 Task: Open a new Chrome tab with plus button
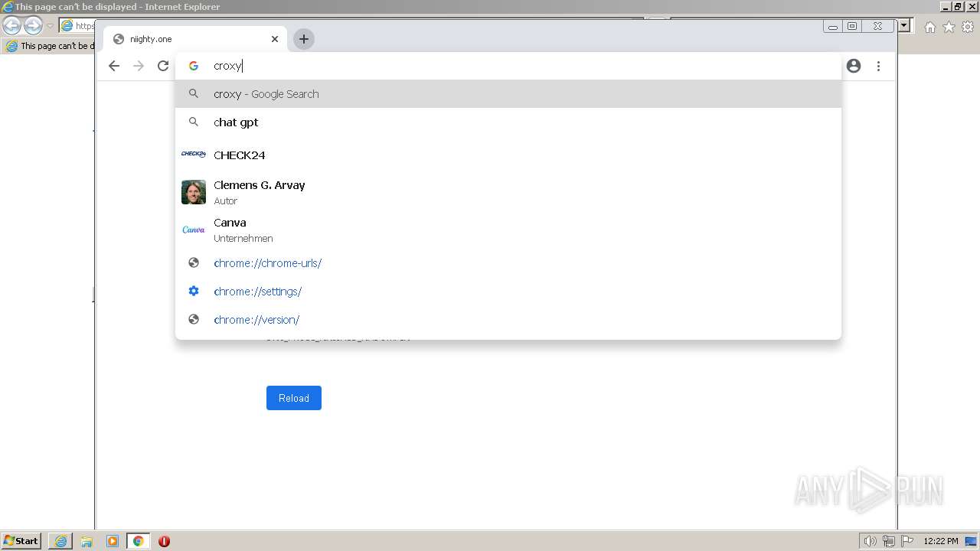pyautogui.click(x=304, y=39)
